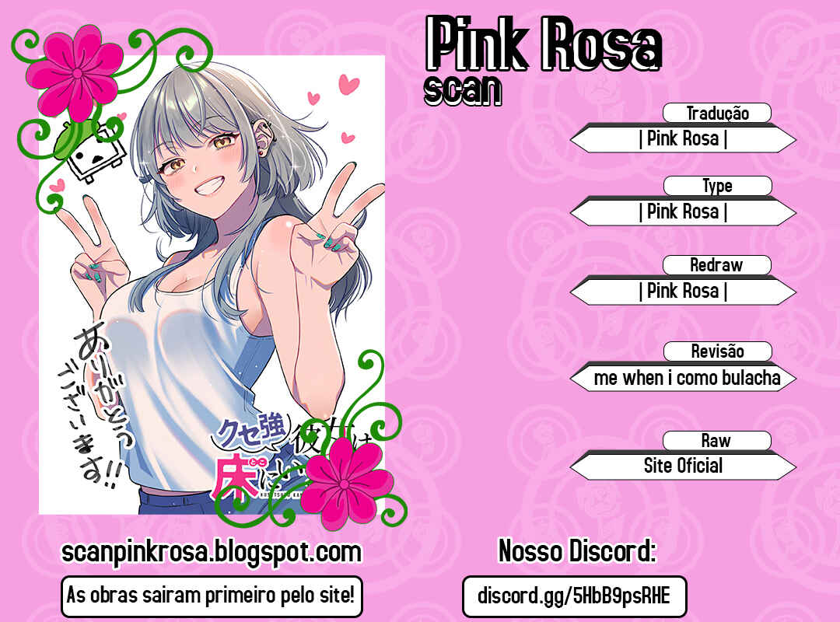Click the 'me when i como bulacha' banner
The height and width of the screenshot is (622, 840).
(683, 378)
